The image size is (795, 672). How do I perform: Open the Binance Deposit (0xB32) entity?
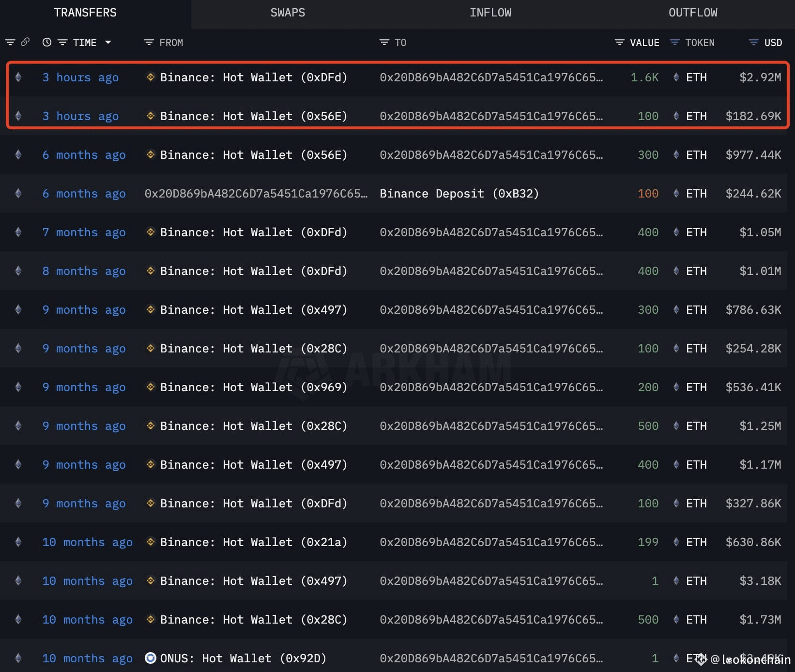click(x=459, y=194)
